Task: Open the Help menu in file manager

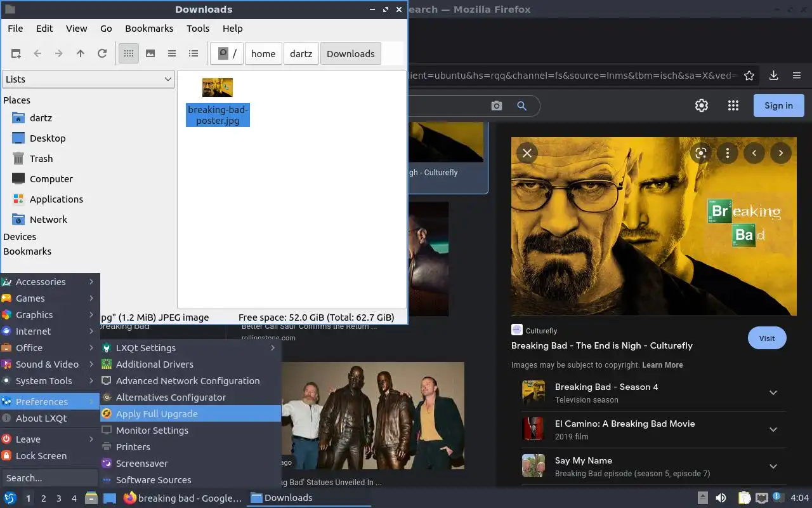Action: point(233,29)
